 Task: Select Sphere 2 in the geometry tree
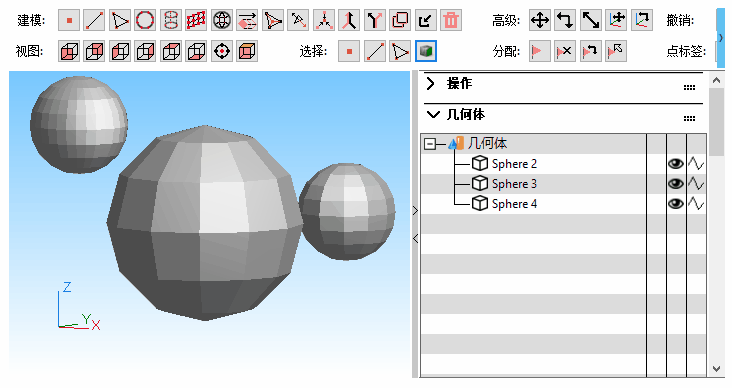coord(514,164)
